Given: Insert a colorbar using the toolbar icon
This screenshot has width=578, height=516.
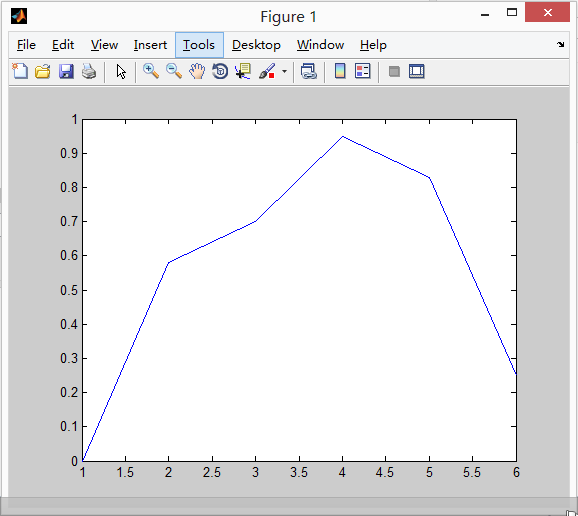Looking at the screenshot, I should point(340,71).
